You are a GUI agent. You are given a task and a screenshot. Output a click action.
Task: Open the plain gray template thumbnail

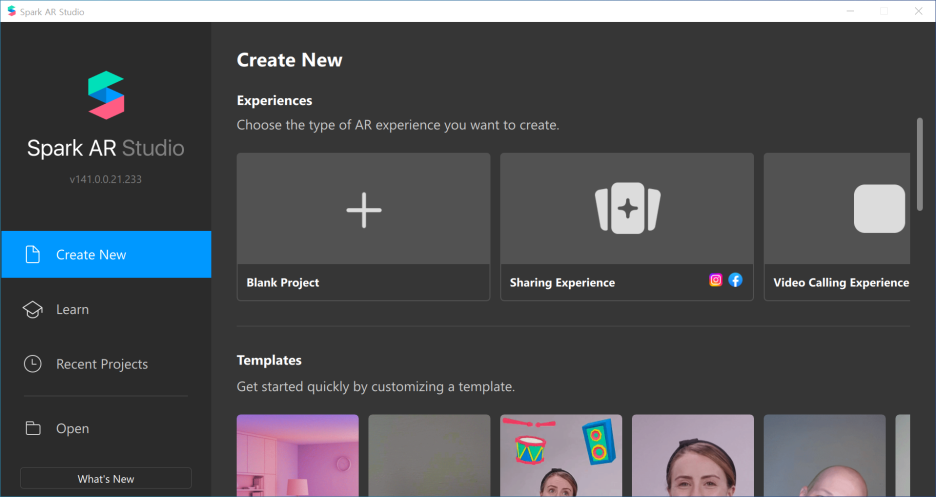tap(429, 456)
